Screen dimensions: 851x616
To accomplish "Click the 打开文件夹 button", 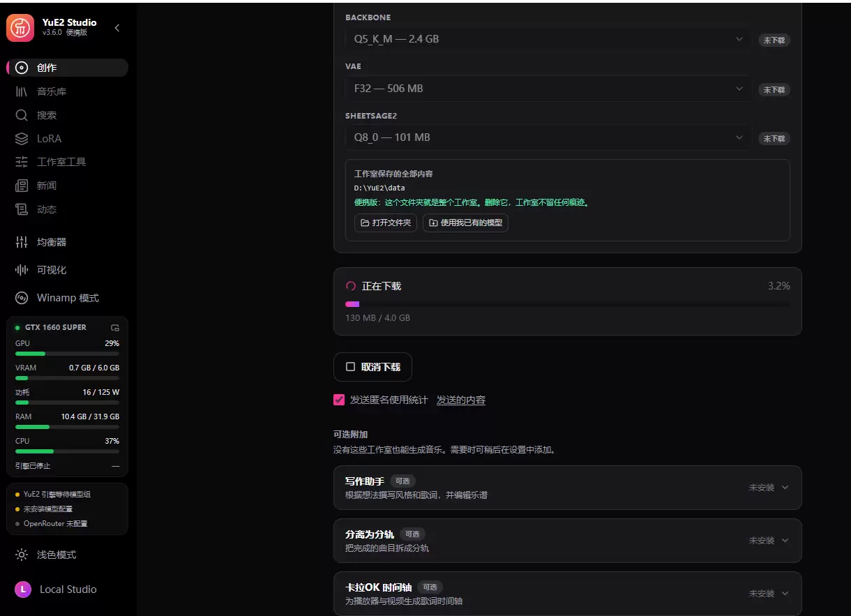I will tap(386, 223).
